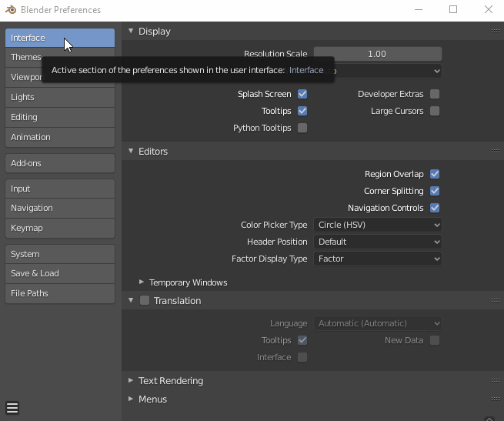Enable Python Tooltips checkbox
This screenshot has width=504, height=421.
pos(302,128)
